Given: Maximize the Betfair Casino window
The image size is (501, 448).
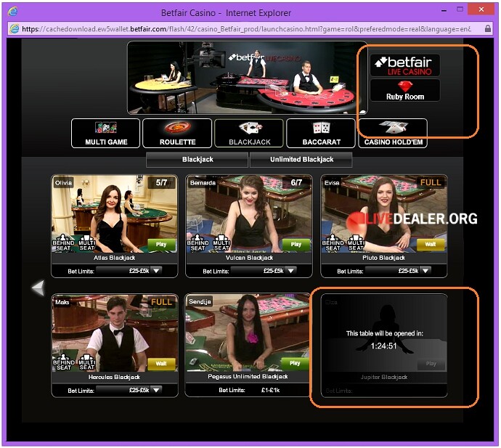Looking at the screenshot, I should [460, 9].
